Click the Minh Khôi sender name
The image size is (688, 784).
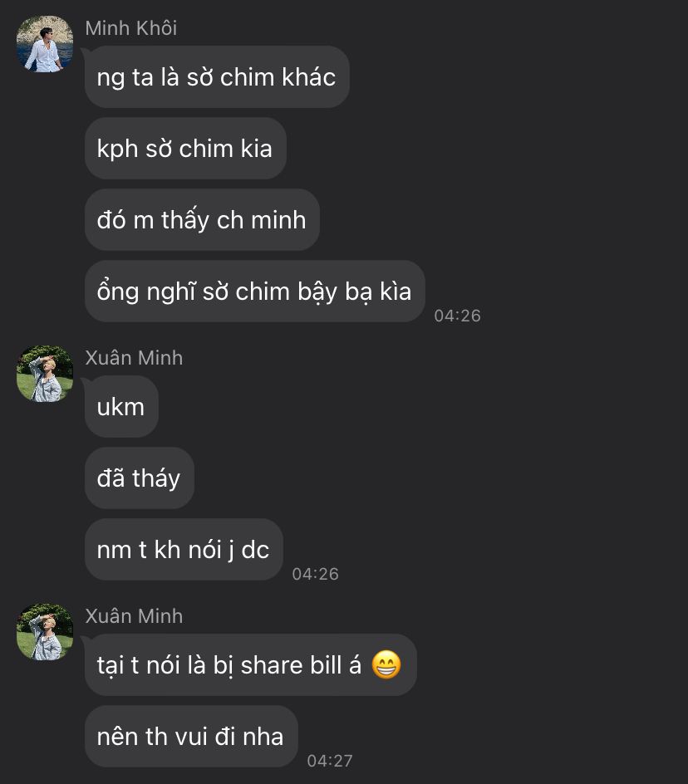coord(131,28)
